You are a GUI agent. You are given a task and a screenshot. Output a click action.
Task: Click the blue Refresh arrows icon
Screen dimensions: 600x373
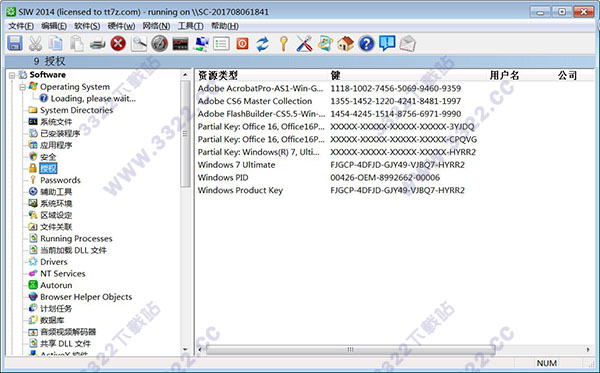click(262, 44)
